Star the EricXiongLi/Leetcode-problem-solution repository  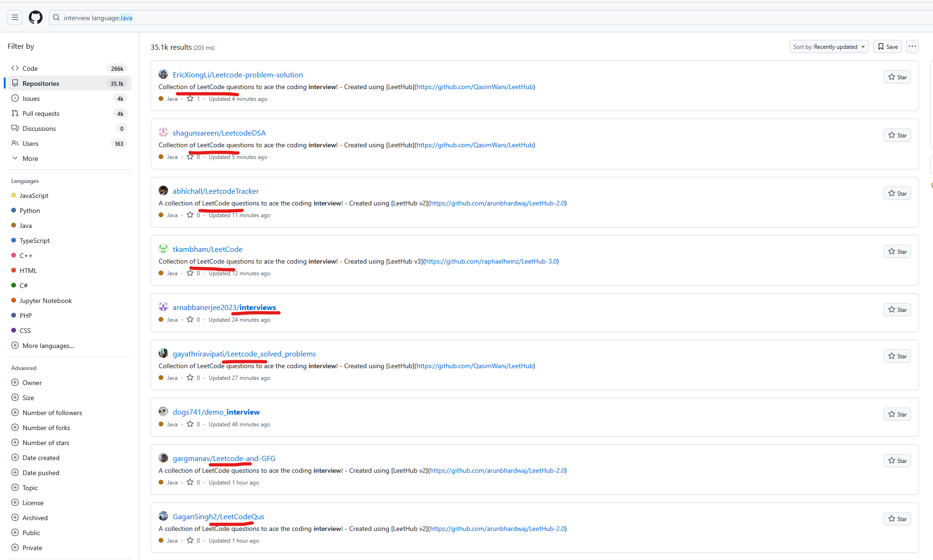pyautogui.click(x=897, y=77)
